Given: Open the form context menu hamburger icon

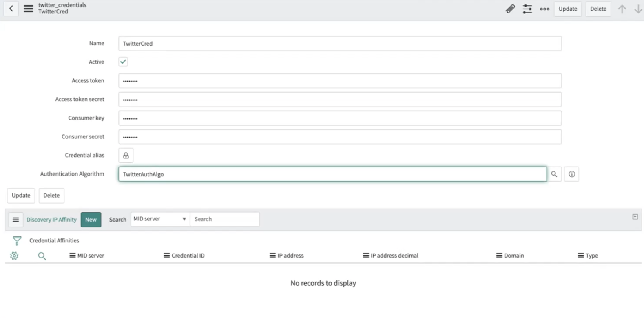Looking at the screenshot, I should 29,9.
